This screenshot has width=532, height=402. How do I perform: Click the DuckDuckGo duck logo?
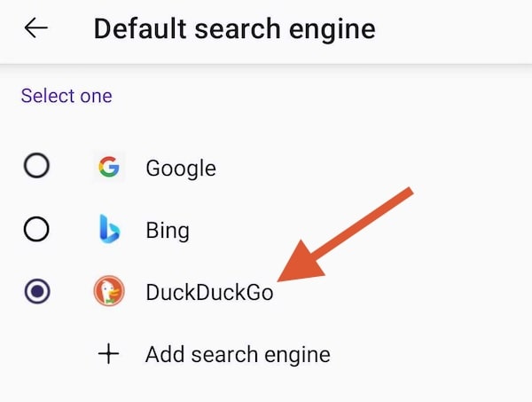click(109, 291)
